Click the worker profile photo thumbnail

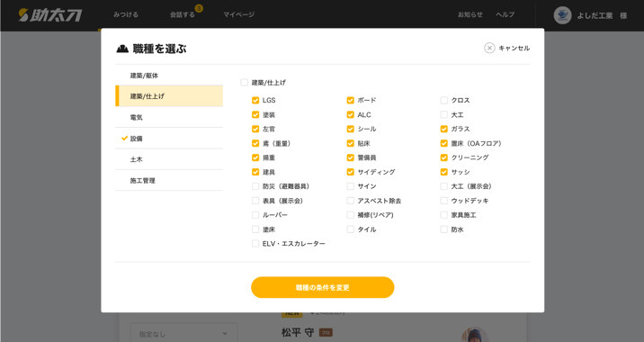tap(474, 334)
